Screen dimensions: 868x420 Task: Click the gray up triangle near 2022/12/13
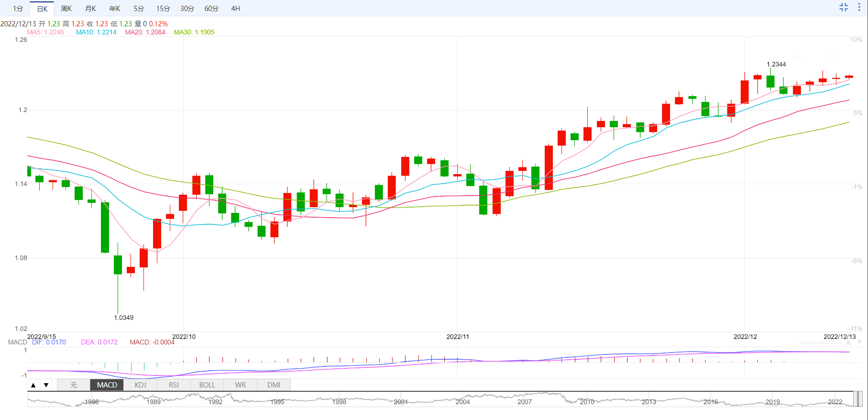click(849, 343)
